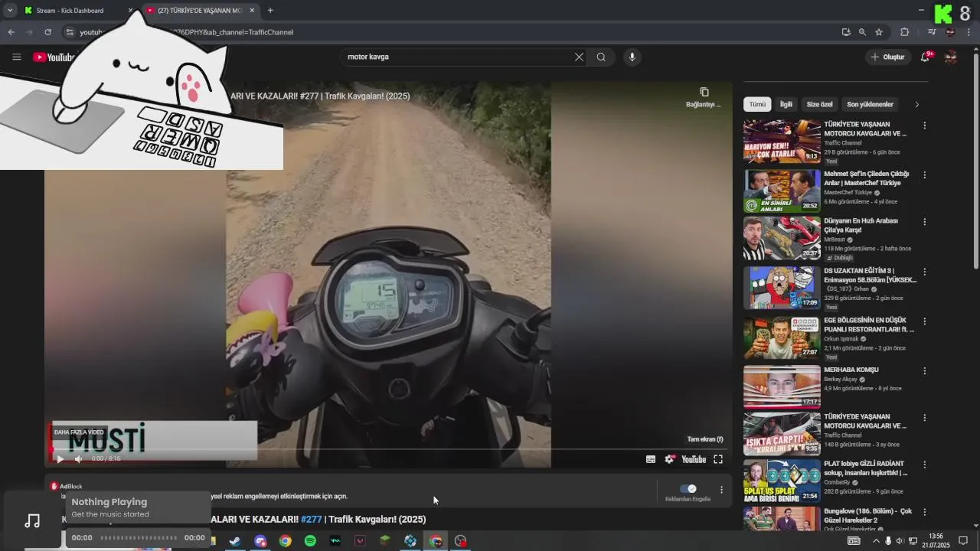Enter fullscreen in the video player
The width and height of the screenshot is (980, 551).
click(718, 459)
